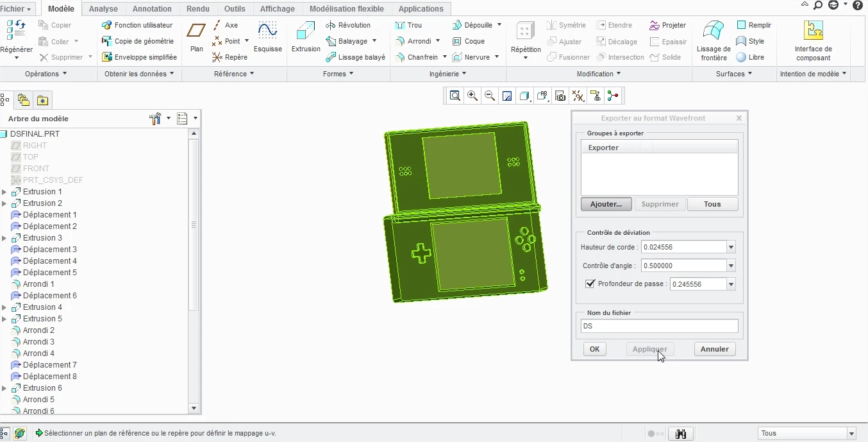Select the Révolution tool
Screen dimensions: 868x442
[348, 25]
